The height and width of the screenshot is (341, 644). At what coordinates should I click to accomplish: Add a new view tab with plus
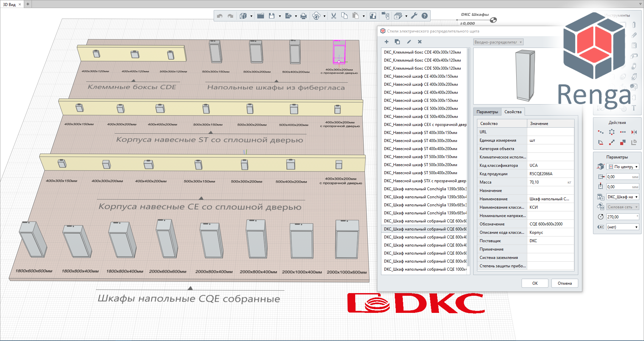[28, 4]
